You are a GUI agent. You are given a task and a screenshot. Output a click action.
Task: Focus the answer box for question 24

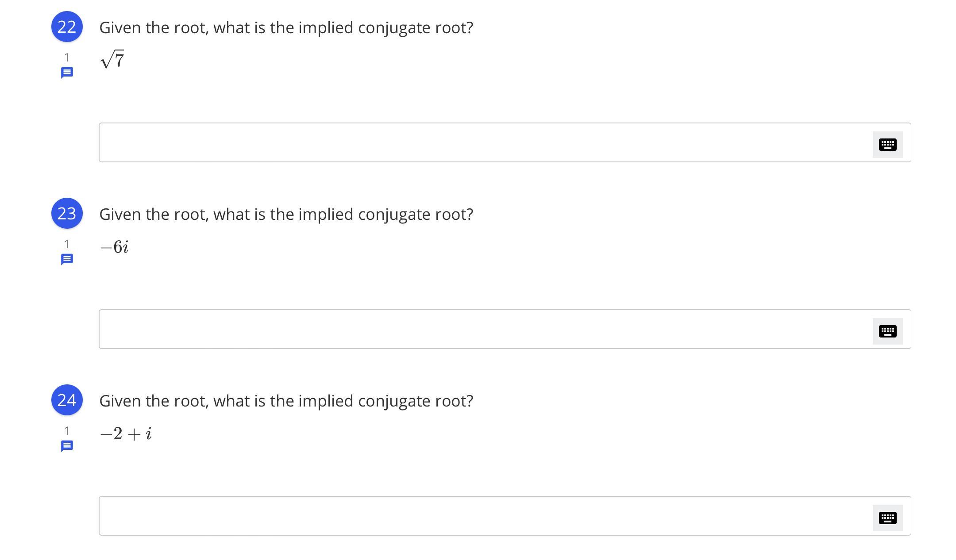click(482, 516)
